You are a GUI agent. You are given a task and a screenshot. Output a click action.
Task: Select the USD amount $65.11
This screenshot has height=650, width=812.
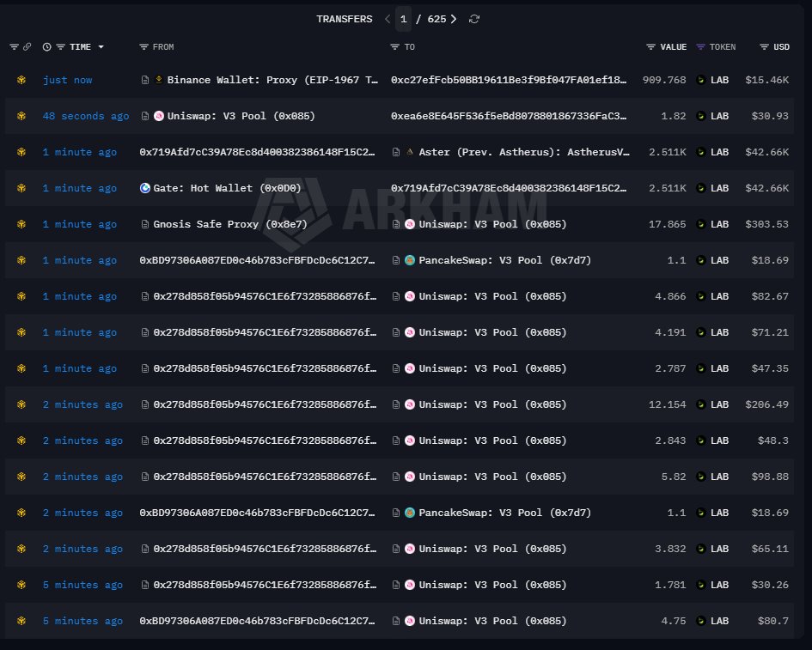click(x=770, y=549)
